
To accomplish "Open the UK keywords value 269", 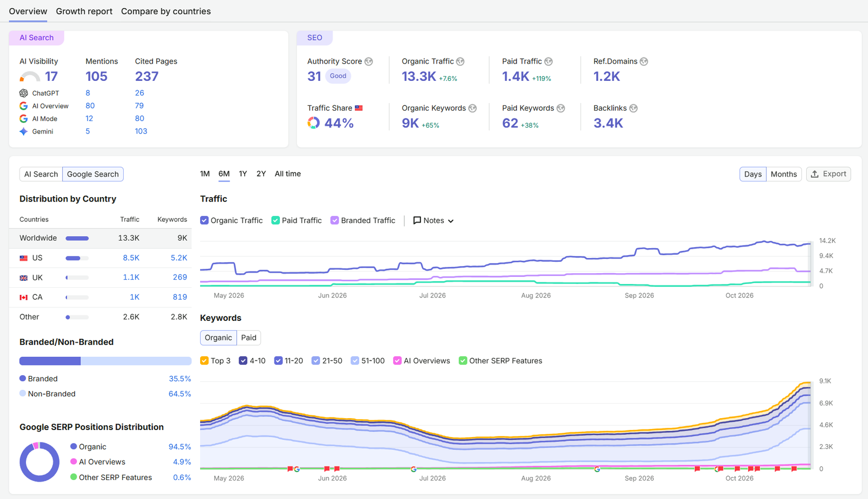I will pyautogui.click(x=180, y=277).
